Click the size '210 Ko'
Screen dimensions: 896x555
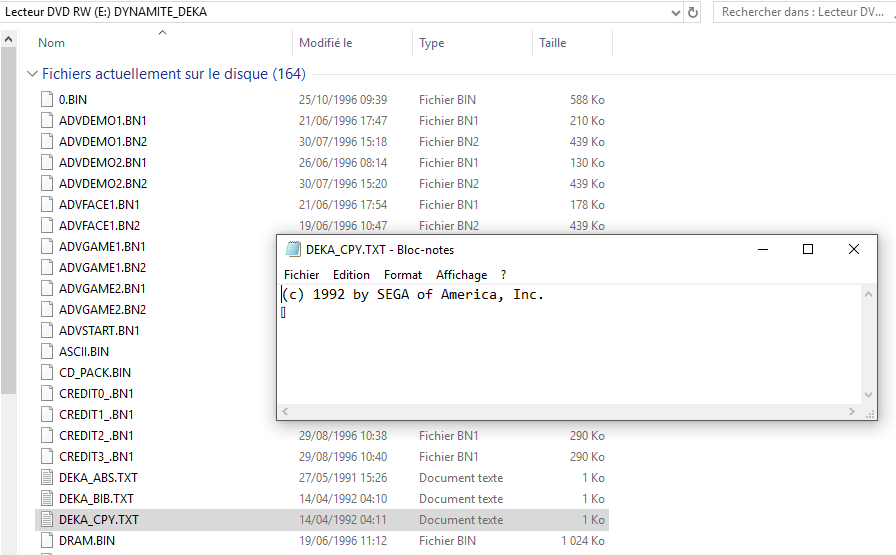coord(587,121)
